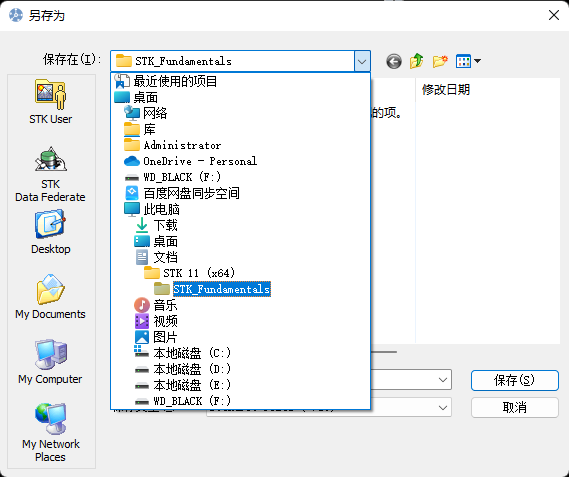Image resolution: width=569 pixels, height=477 pixels.
Task: Open the save type dropdown arrow
Action: click(x=443, y=407)
